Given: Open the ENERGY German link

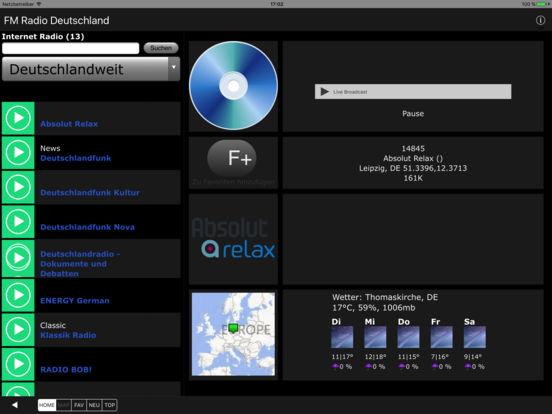Looking at the screenshot, I should tap(75, 301).
